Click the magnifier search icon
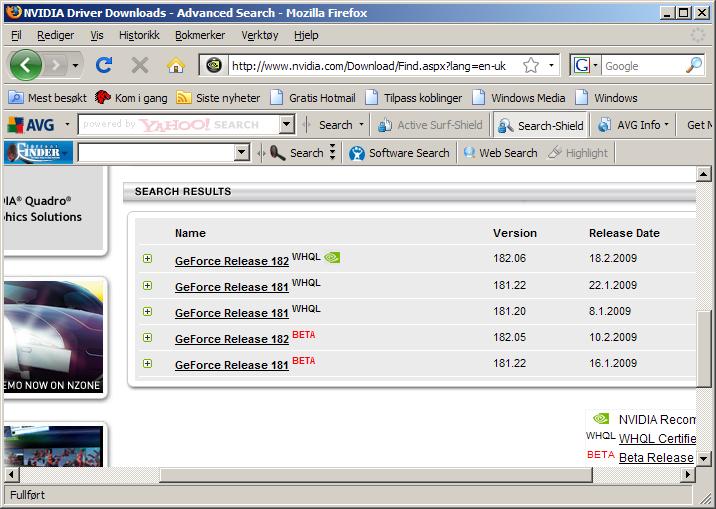The width and height of the screenshot is (716, 509). (694, 65)
